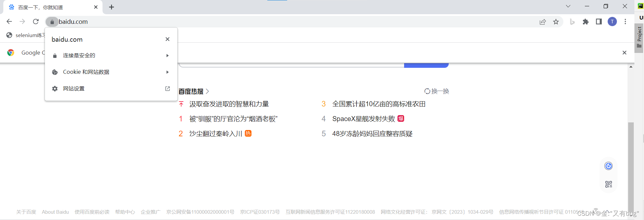This screenshot has width=644, height=220.
Task: Open 京公网安备11000002000001号 link
Action: (x=200, y=212)
